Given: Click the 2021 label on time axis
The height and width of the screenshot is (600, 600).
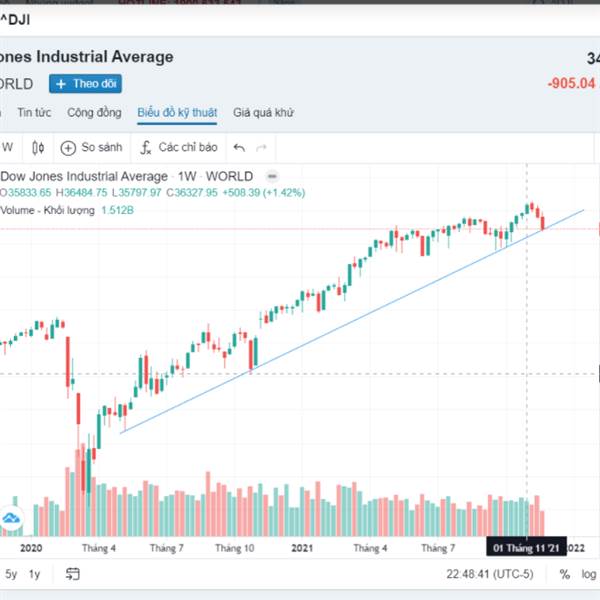Looking at the screenshot, I should (302, 548).
